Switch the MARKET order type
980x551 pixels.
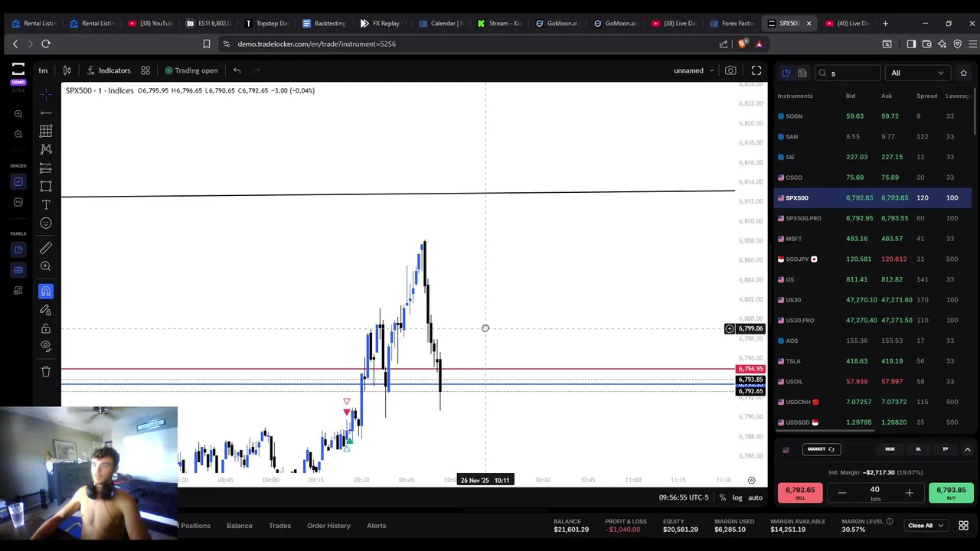click(x=821, y=449)
